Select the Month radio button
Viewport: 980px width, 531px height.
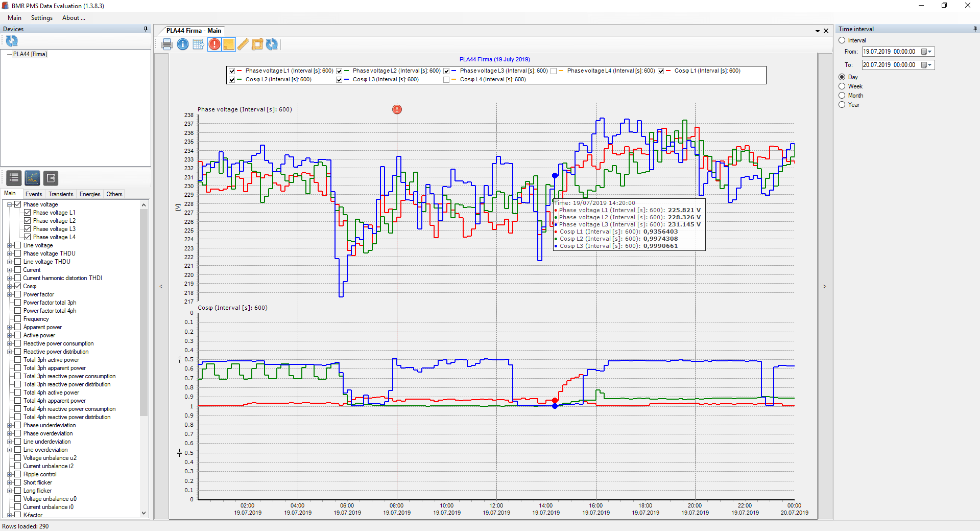pos(842,96)
